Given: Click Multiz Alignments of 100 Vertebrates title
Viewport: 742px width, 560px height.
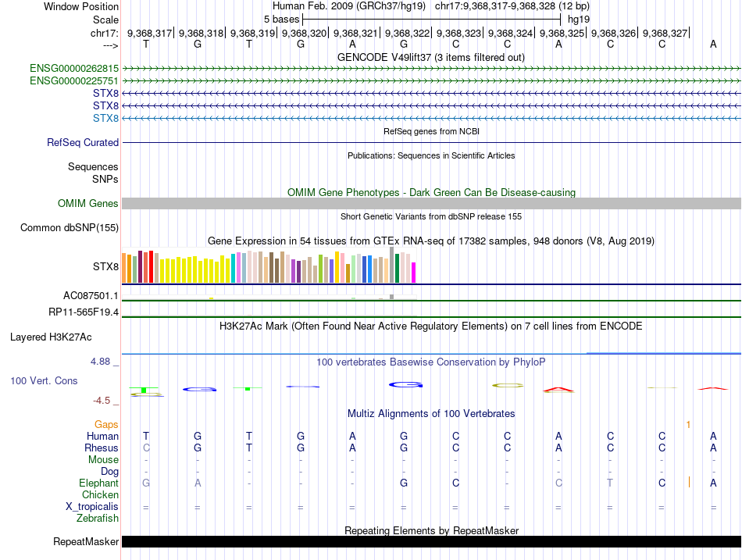Looking at the screenshot, I should pyautogui.click(x=430, y=413).
